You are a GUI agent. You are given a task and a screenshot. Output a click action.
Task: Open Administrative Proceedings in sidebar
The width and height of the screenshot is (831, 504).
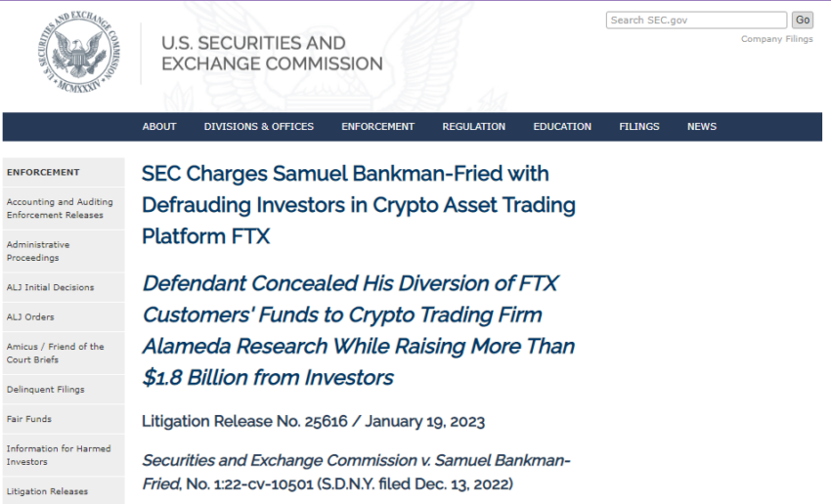tap(38, 251)
